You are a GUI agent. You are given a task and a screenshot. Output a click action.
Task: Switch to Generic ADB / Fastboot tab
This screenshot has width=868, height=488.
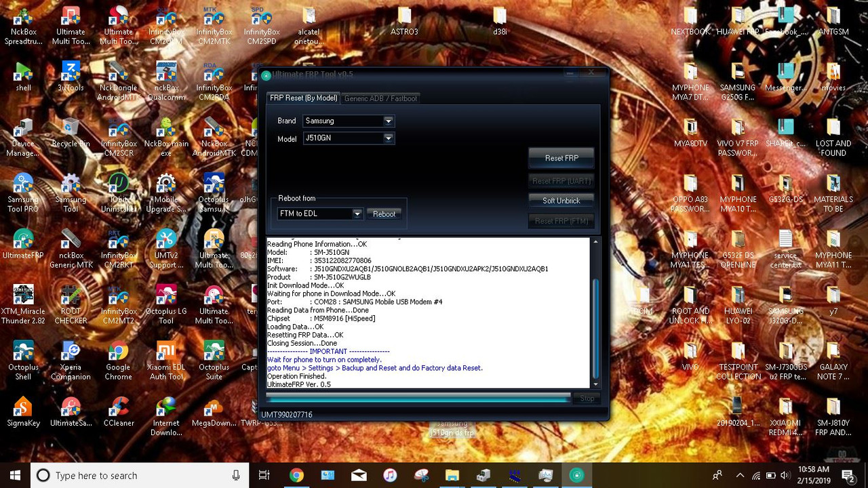tap(381, 98)
